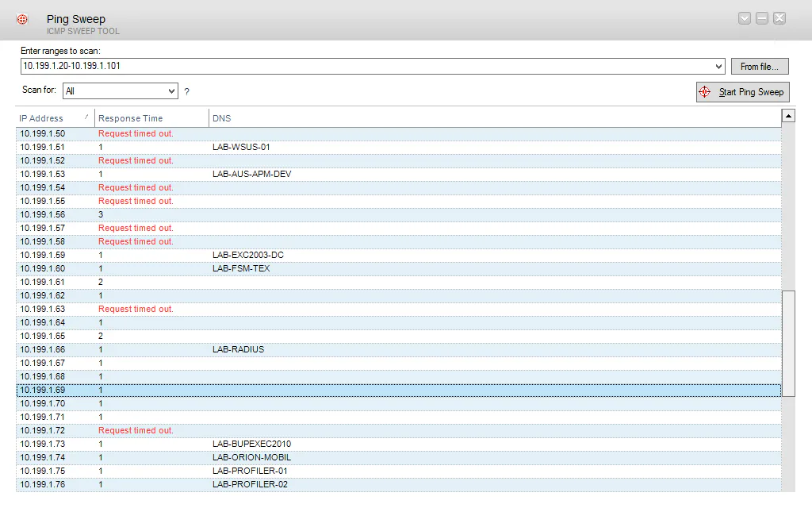Select row 10.199.1.68
812x508 pixels.
point(398,376)
